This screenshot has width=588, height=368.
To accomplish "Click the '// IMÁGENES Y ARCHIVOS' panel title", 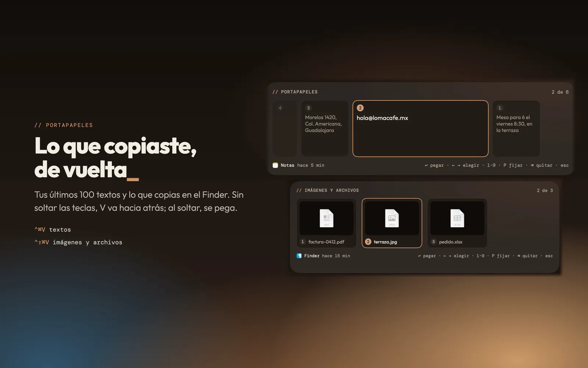I will 327,190.
